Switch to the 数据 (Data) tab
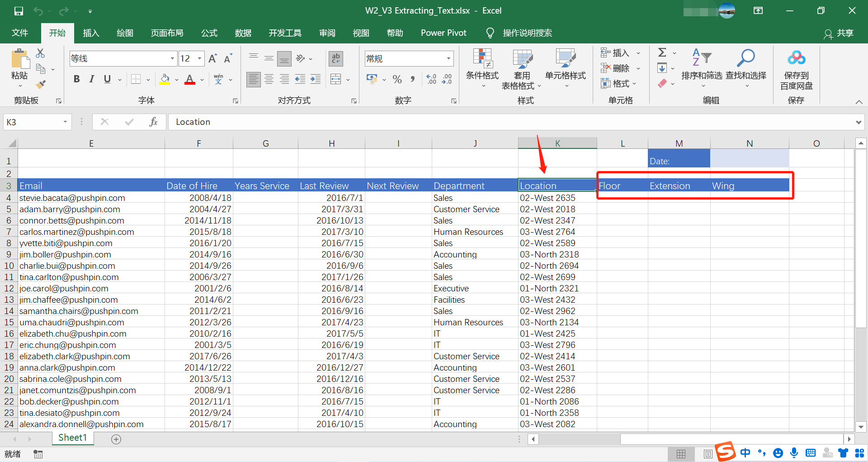The height and width of the screenshot is (462, 868). (x=243, y=33)
